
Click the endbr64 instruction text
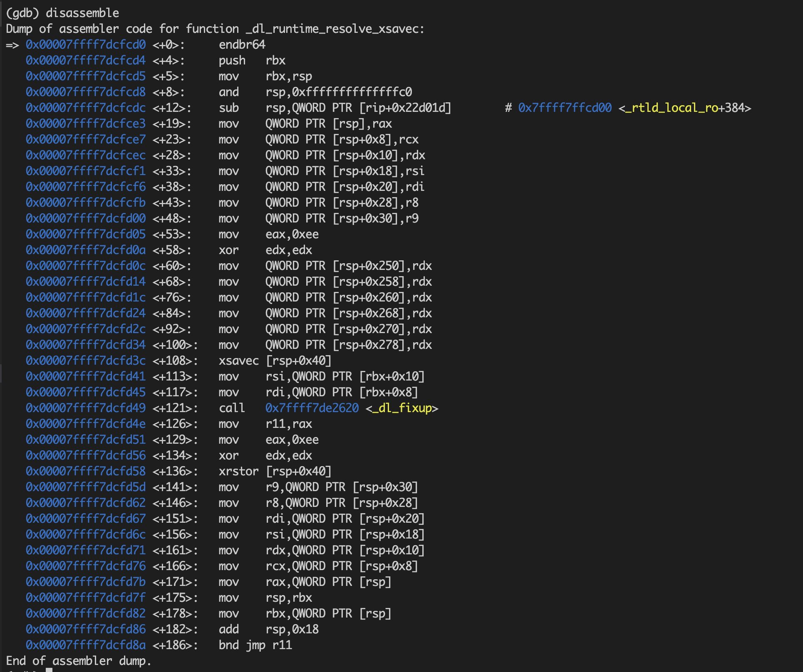242,44
